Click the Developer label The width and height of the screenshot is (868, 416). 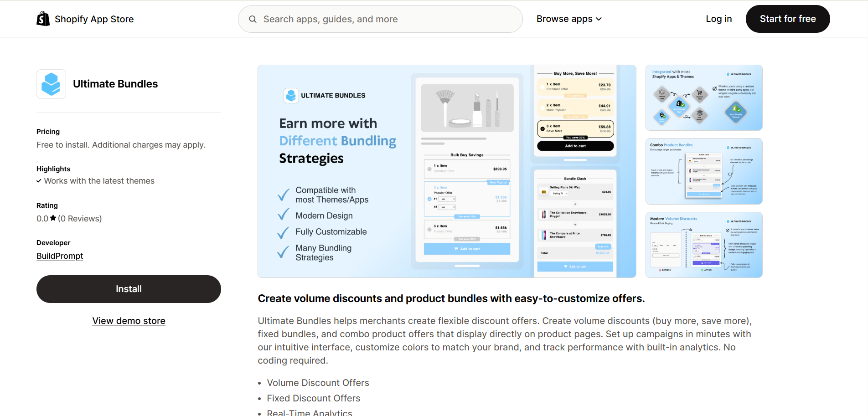(x=53, y=243)
